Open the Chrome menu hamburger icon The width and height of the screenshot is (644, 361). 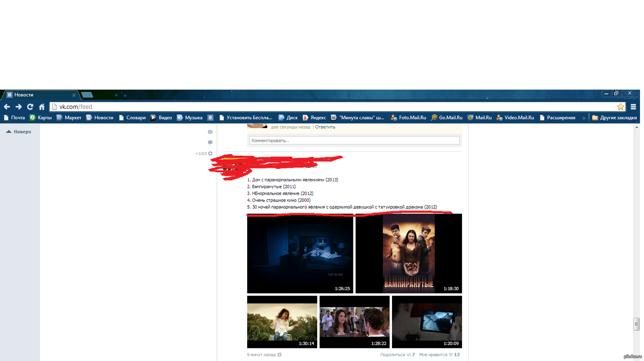(633, 107)
